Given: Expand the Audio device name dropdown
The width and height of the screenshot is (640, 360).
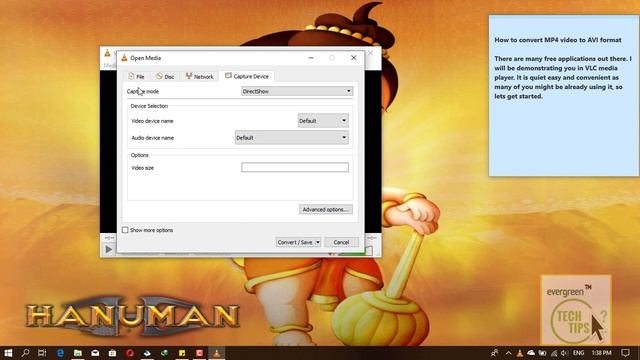Looking at the screenshot, I should click(x=291, y=138).
